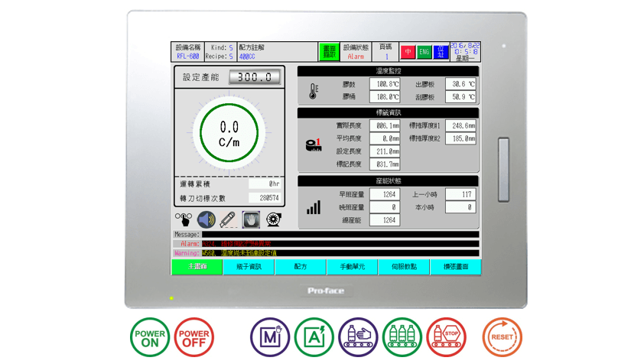Open the 擴張畫面 tab
The height and width of the screenshot is (364, 644).
(x=456, y=267)
